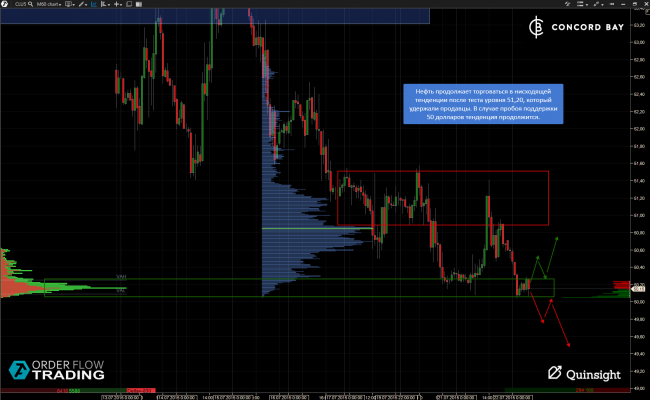Select the crosshair cursor tool
This screenshot has height=400, width=650.
118,4
